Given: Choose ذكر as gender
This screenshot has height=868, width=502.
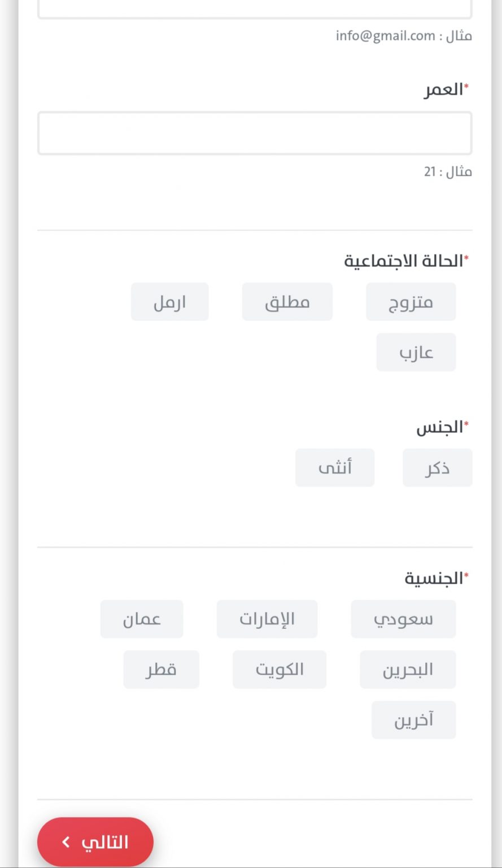Looking at the screenshot, I should click(437, 467).
